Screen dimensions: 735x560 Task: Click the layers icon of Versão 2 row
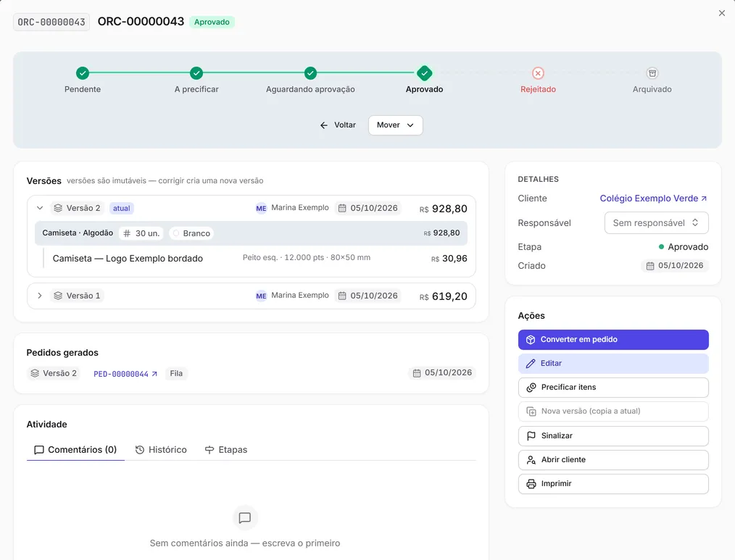click(x=58, y=208)
